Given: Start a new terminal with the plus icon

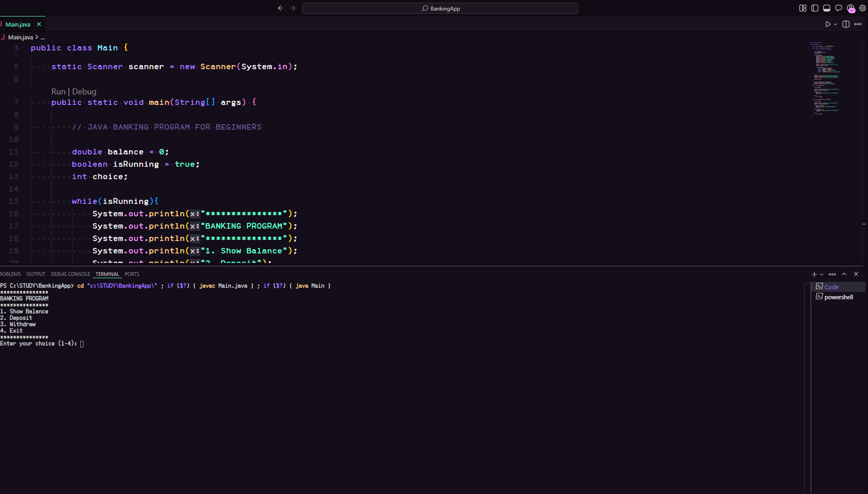Looking at the screenshot, I should point(814,274).
